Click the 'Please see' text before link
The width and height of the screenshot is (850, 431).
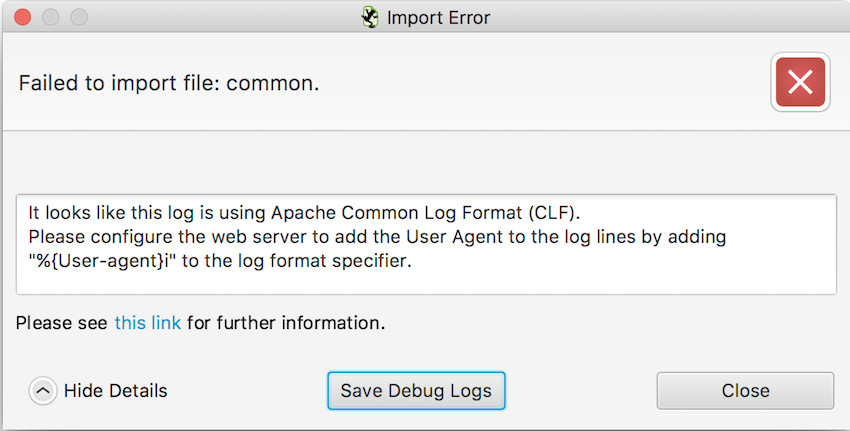click(61, 323)
